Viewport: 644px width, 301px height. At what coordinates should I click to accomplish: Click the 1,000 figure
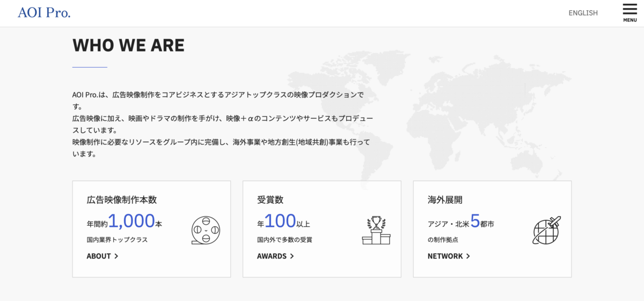(131, 221)
